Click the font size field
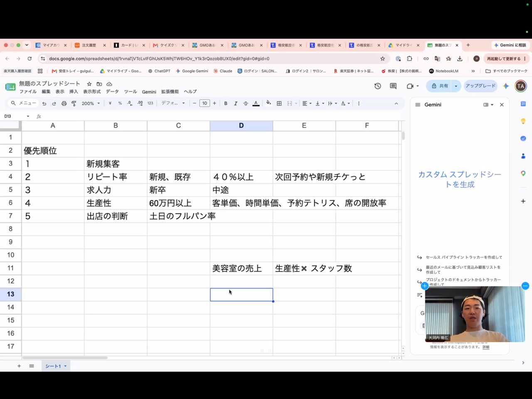Image resolution: width=532 pixels, height=399 pixels. point(204,103)
